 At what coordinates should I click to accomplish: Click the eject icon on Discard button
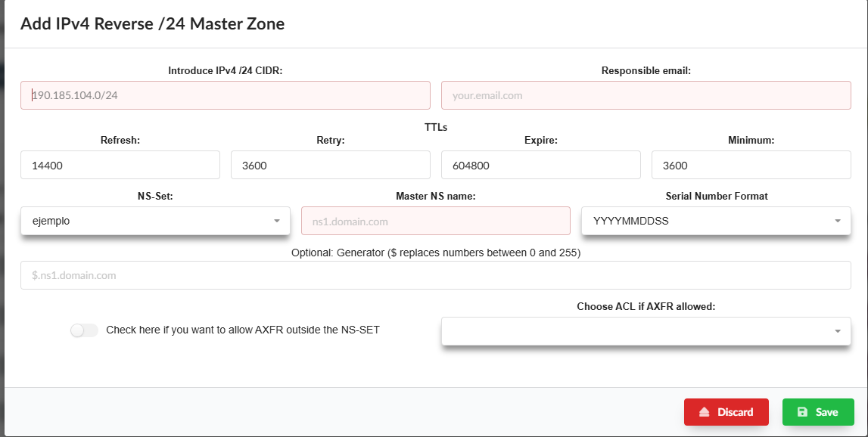click(x=704, y=412)
